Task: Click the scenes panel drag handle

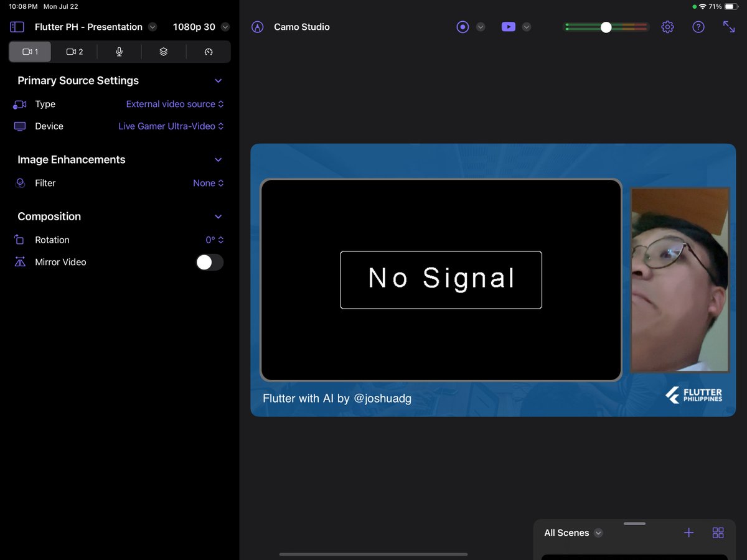Action: (634, 523)
